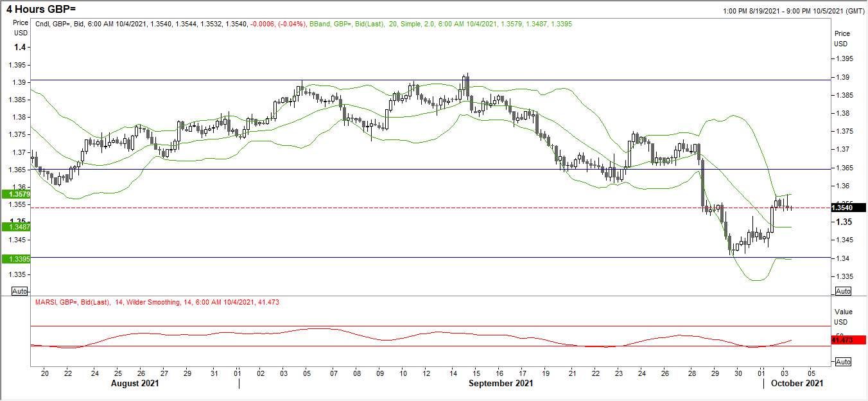The image size is (868, 401).
Task: Toggle Auto scaling on the MARSI panel
Action: pos(844,362)
